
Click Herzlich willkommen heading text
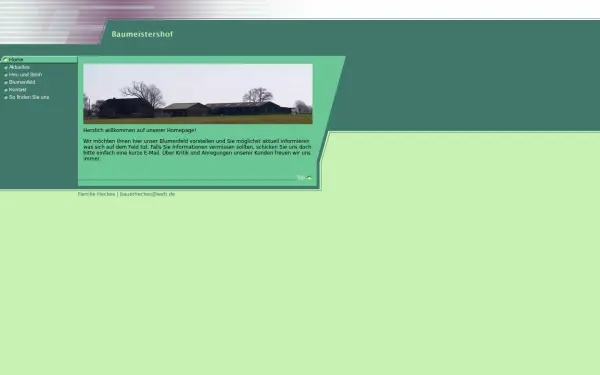click(140, 130)
